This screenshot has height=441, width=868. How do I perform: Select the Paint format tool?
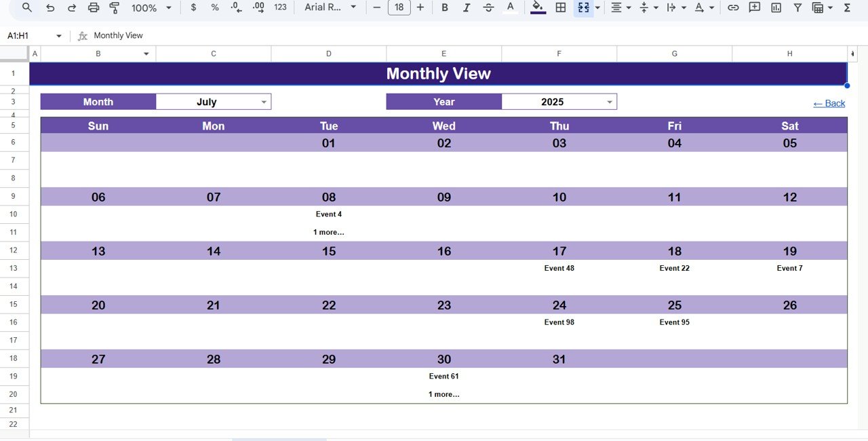click(115, 7)
